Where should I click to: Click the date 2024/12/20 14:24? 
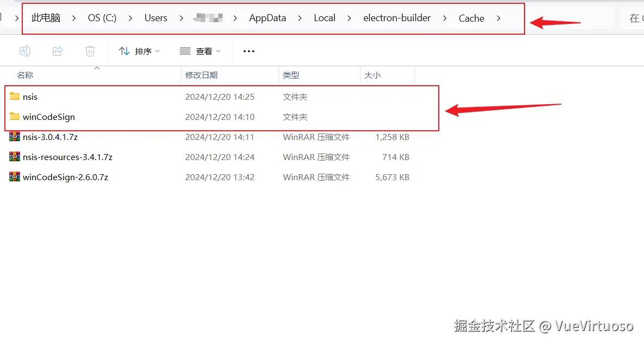click(220, 157)
